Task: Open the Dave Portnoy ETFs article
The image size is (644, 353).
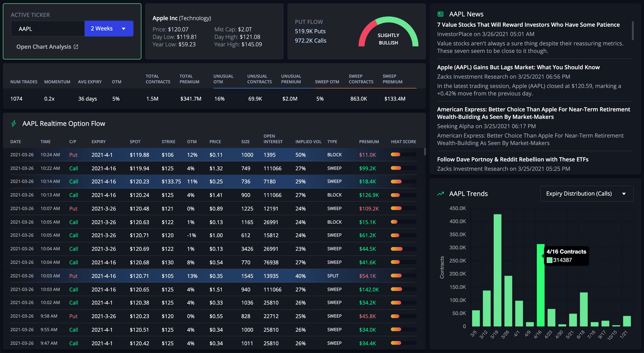Action: tap(513, 159)
